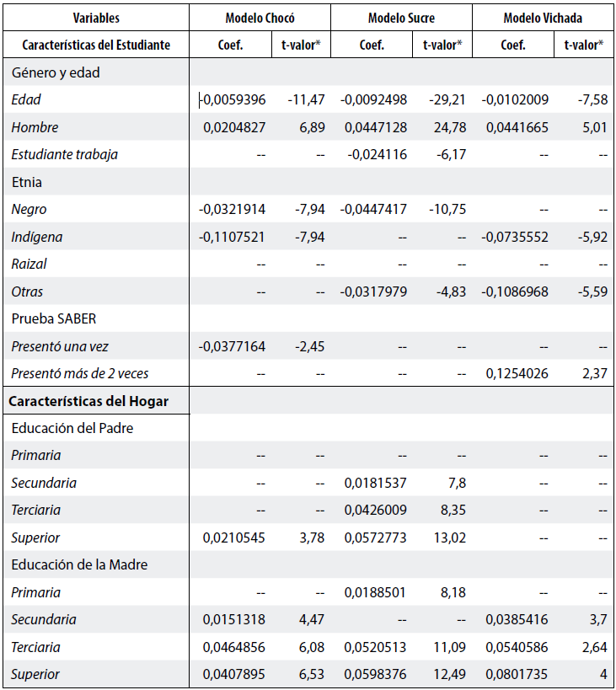Select the Género y edad section row
The image size is (616, 690).
click(x=56, y=72)
